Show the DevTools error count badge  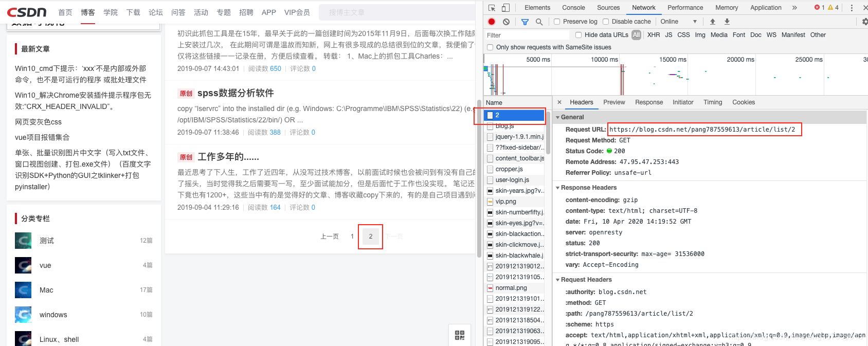[x=819, y=8]
